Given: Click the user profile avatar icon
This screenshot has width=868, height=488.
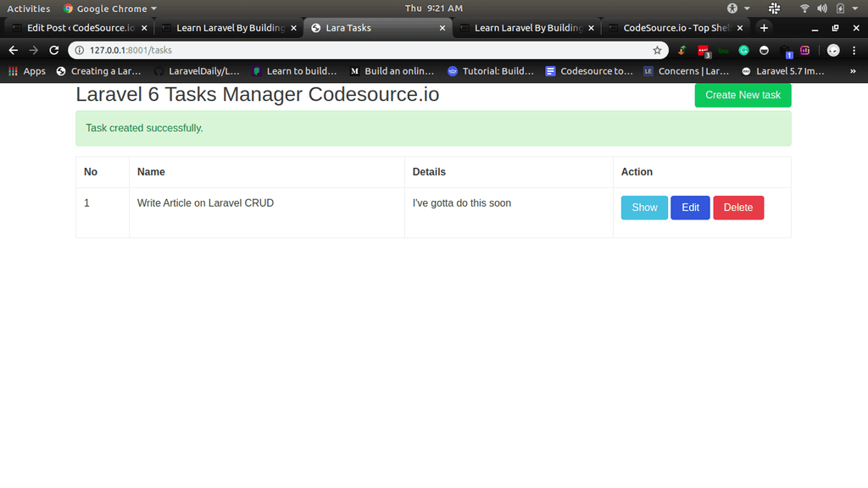Looking at the screenshot, I should pos(833,50).
